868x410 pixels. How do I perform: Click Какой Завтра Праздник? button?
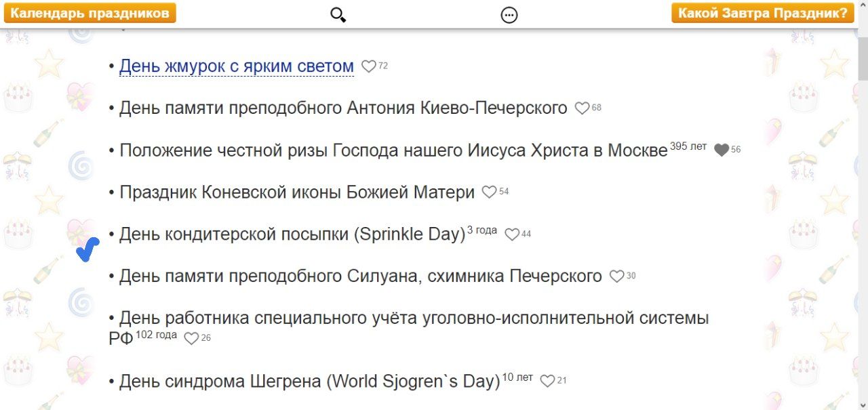763,13
